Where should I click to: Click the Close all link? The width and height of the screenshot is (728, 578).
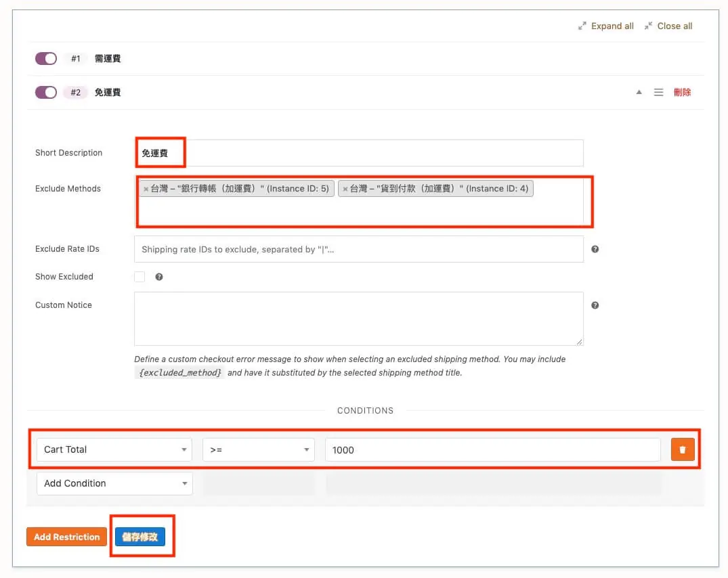tap(668, 26)
